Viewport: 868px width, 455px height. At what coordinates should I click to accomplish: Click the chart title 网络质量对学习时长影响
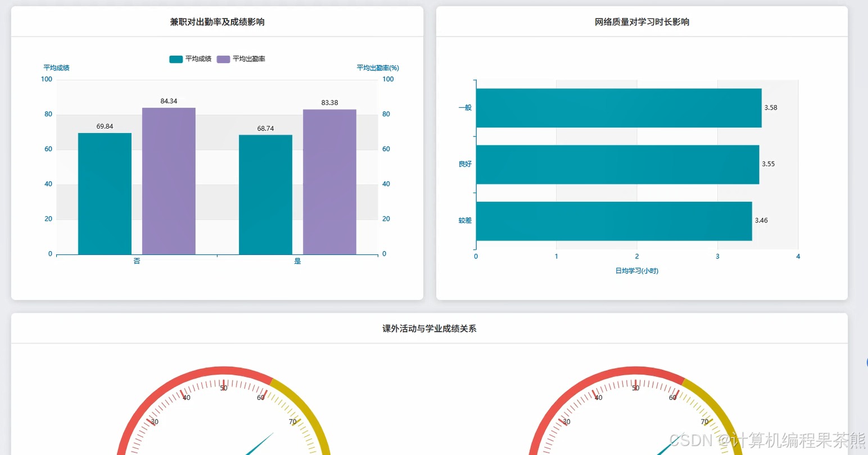pyautogui.click(x=642, y=22)
